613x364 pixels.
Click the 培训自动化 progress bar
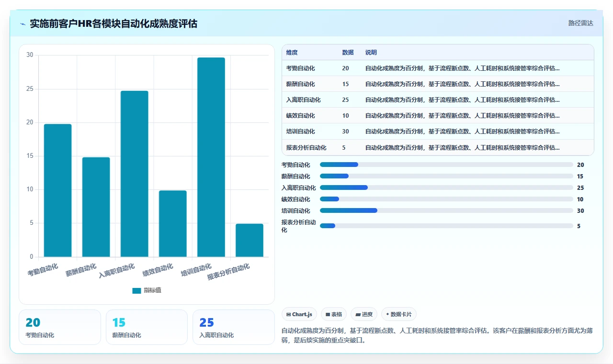(x=446, y=210)
